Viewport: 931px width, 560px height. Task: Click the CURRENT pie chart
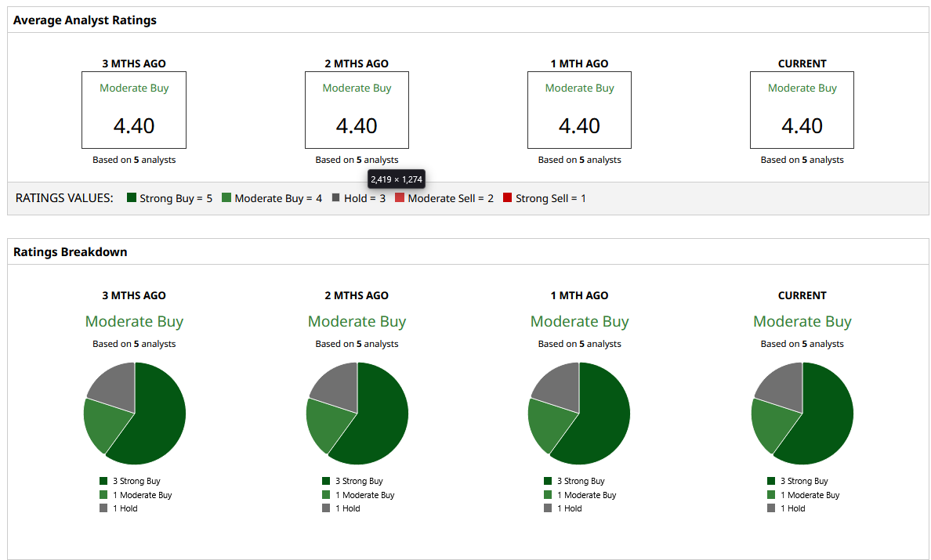pyautogui.click(x=802, y=414)
